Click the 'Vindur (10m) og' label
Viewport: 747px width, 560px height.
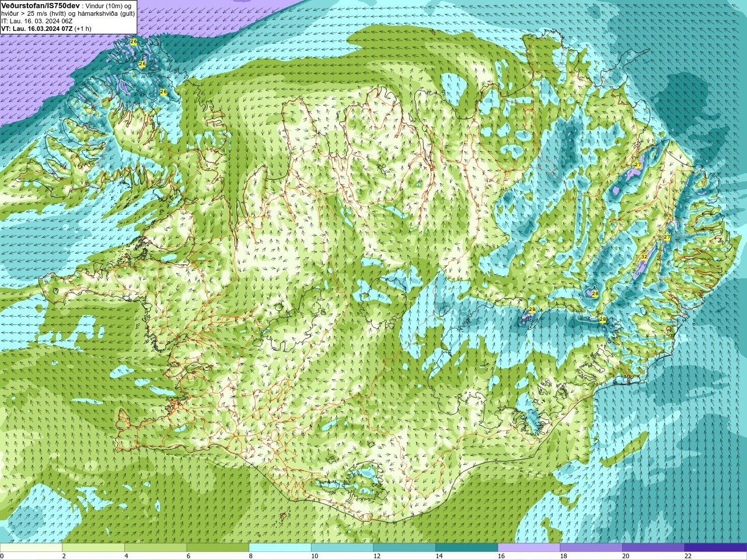(x=108, y=5)
